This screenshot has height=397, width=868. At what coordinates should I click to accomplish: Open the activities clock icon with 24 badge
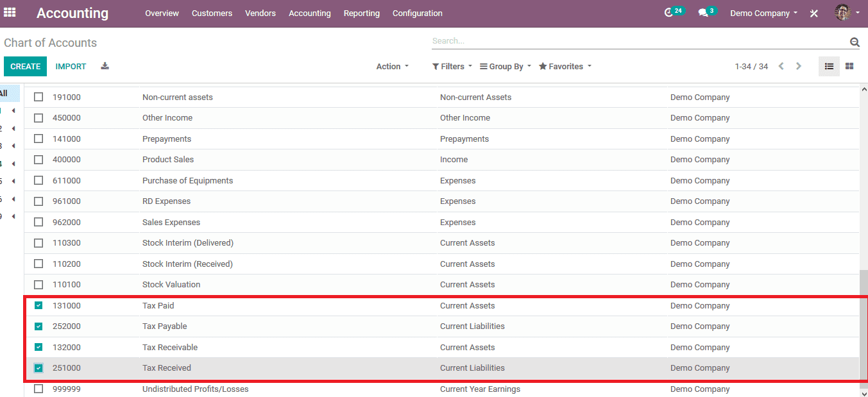(674, 12)
